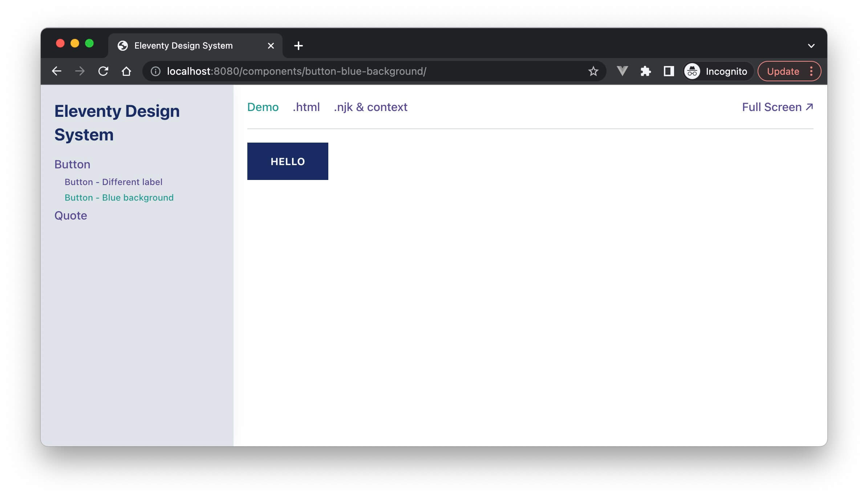868x500 pixels.
Task: Focus the localhost address bar
Action: [x=374, y=71]
